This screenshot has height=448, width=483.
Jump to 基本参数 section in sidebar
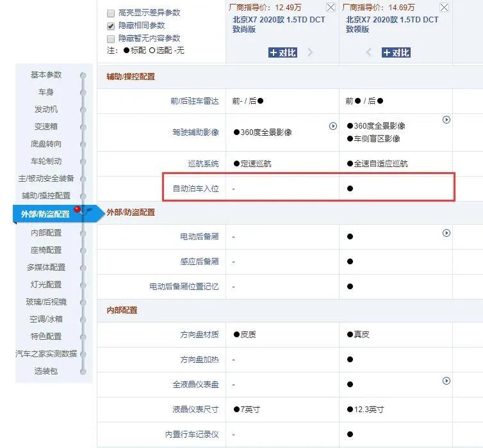pos(46,75)
